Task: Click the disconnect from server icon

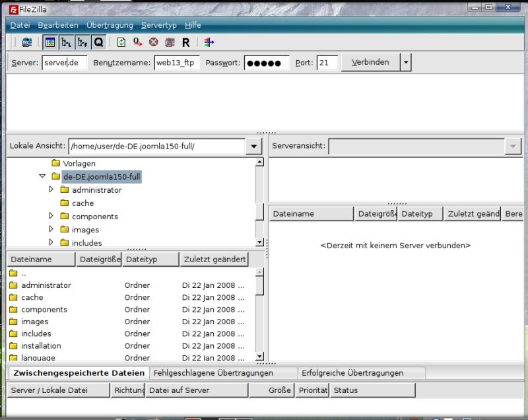Action: click(170, 42)
